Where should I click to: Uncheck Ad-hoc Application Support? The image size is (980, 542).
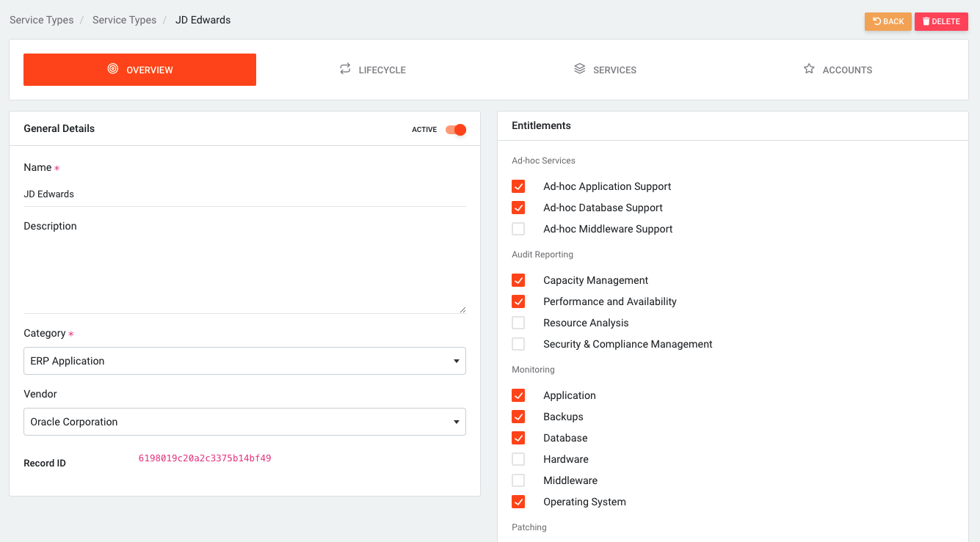point(518,186)
